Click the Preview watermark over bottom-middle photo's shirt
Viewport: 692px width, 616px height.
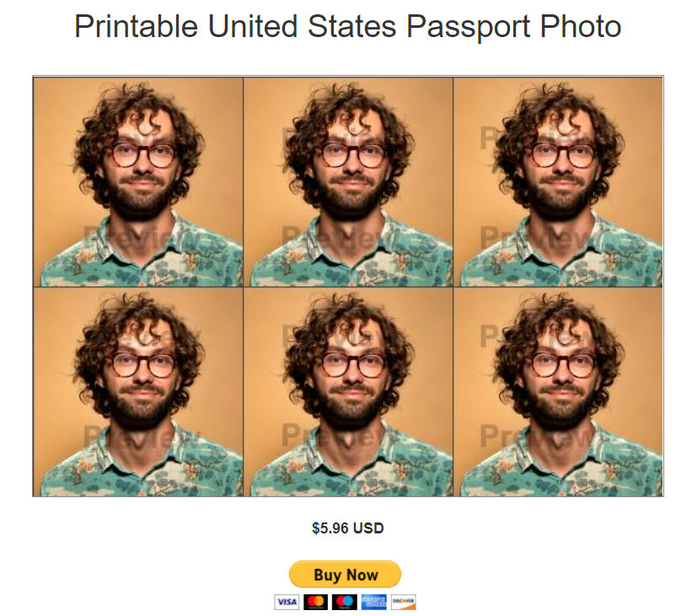click(340, 436)
